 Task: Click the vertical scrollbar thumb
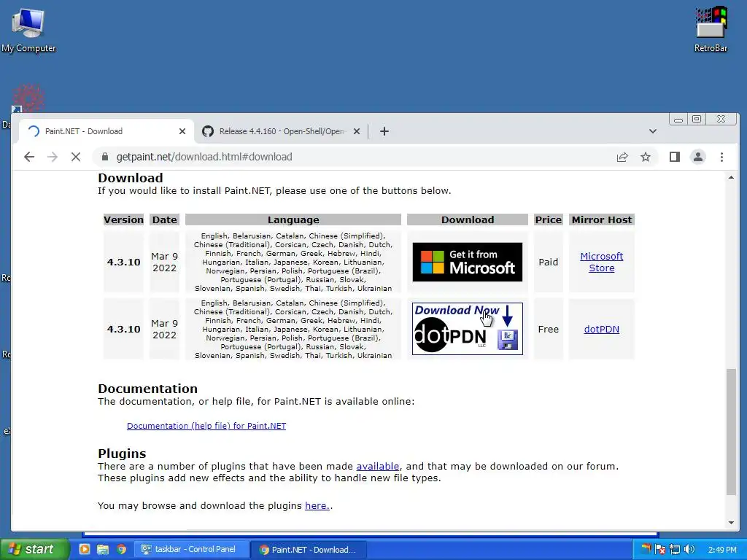click(731, 432)
